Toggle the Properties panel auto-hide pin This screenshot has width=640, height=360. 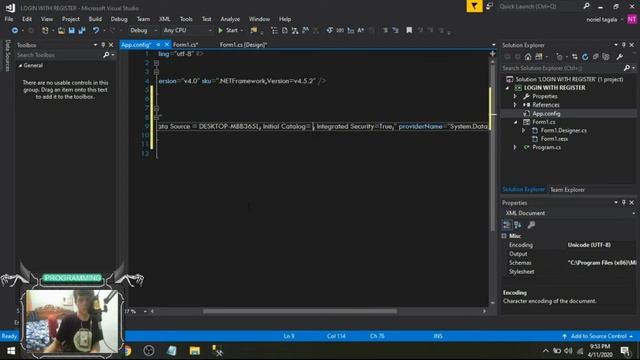pyautogui.click(x=624, y=202)
